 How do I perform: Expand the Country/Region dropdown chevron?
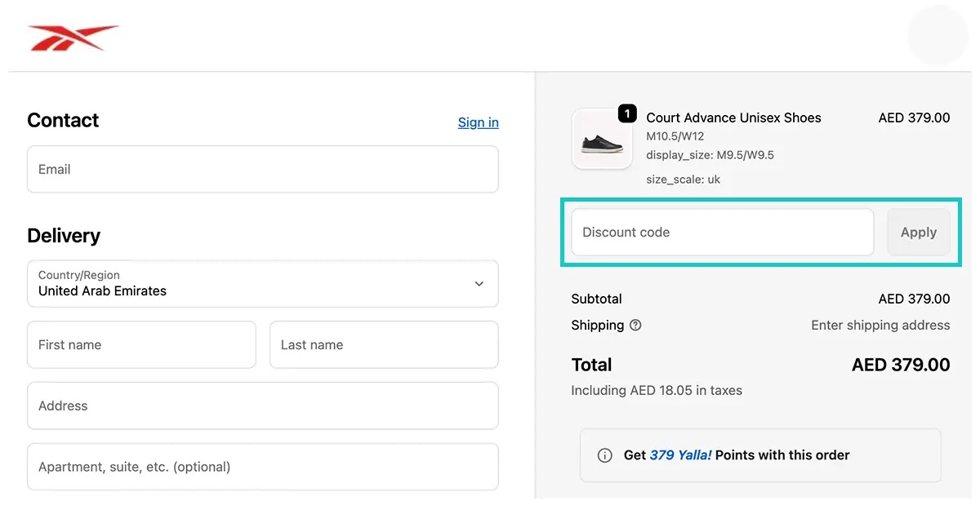[479, 284]
